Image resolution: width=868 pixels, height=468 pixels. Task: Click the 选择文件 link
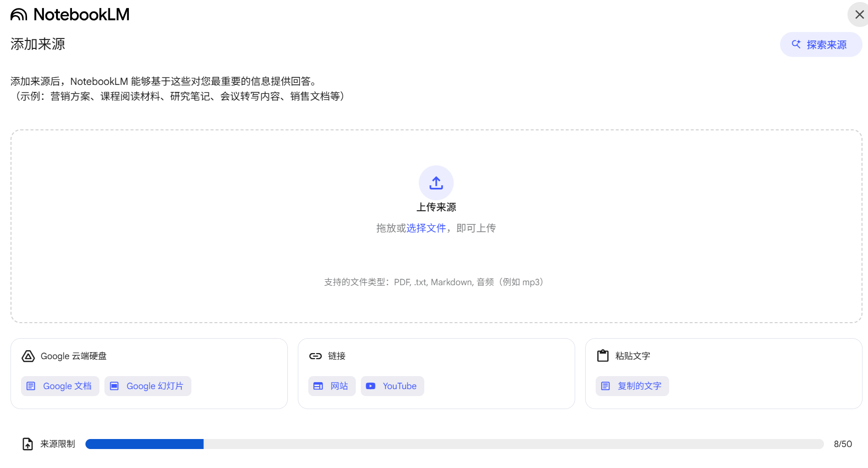(x=426, y=228)
